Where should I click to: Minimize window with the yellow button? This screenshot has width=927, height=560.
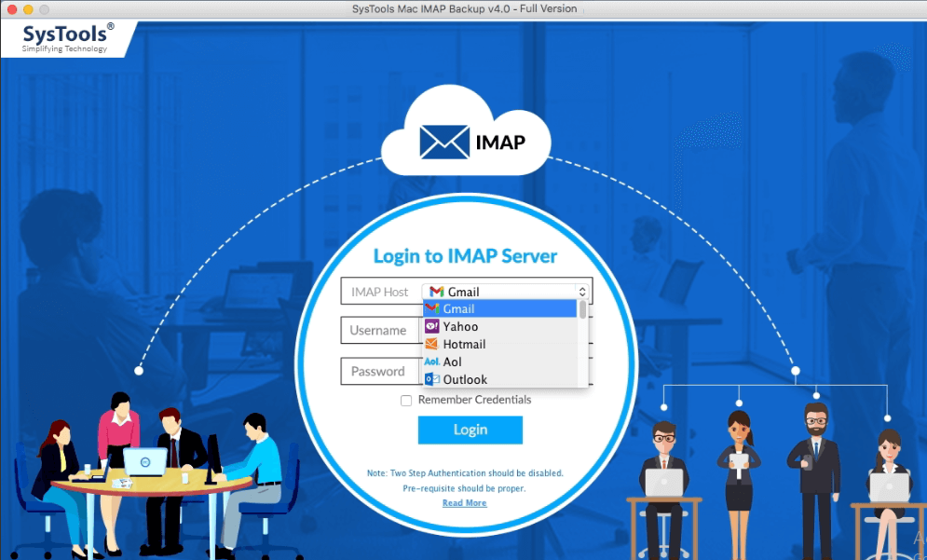28,9
